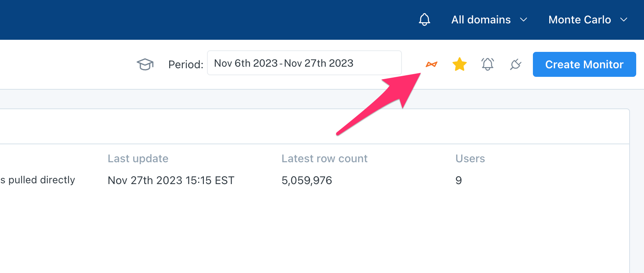Click the chevron next to Monte Carlo
The width and height of the screenshot is (644, 273).
(624, 20)
